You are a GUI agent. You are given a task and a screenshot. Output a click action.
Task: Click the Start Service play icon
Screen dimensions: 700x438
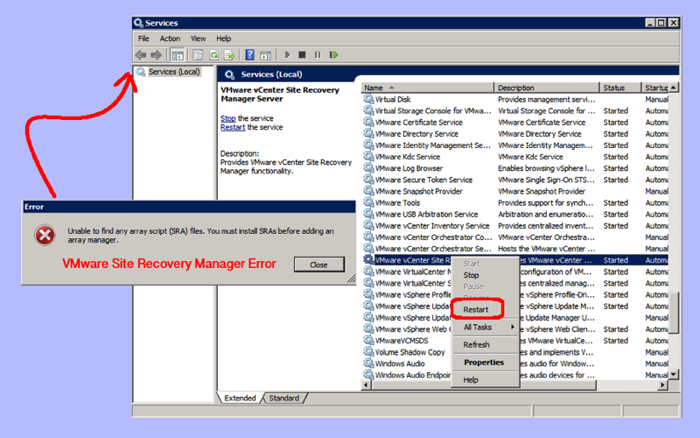pos(288,55)
